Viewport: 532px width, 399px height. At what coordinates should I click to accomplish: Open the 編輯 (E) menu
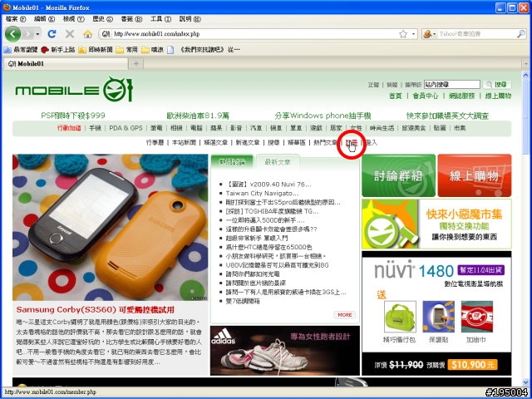point(44,19)
